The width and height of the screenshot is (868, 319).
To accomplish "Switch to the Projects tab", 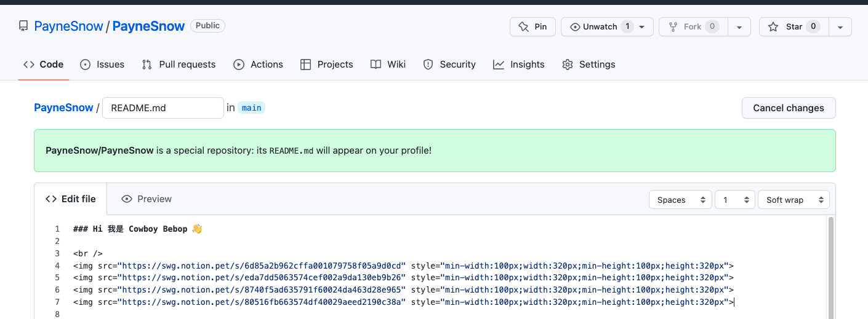I will pyautogui.click(x=326, y=65).
